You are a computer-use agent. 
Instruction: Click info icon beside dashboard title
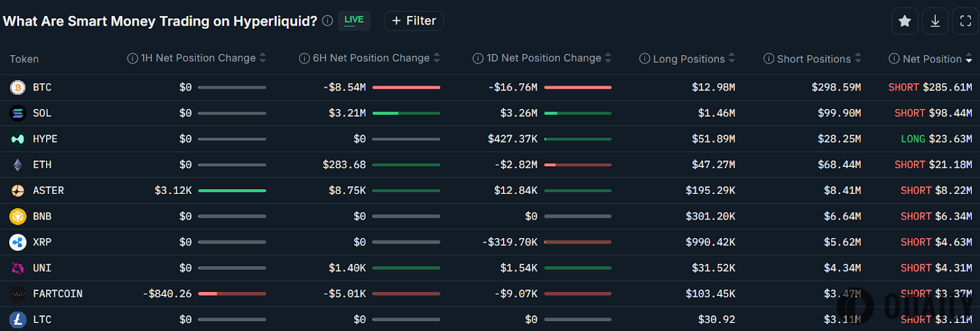[x=328, y=21]
